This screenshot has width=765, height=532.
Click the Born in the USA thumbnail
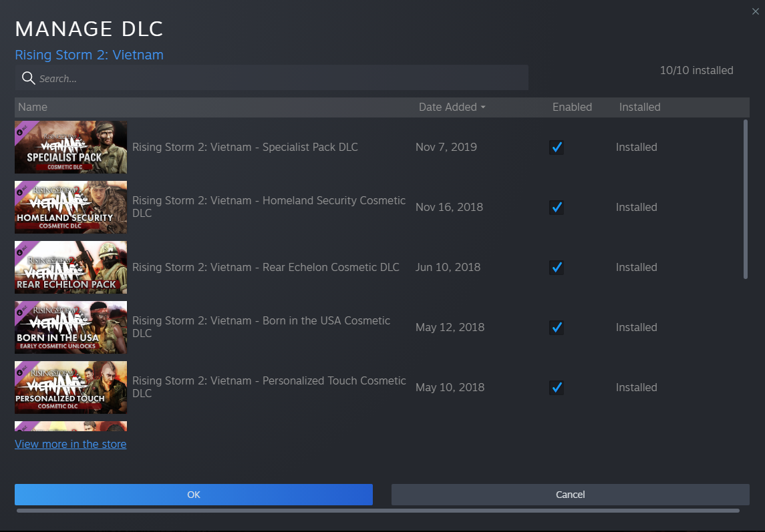tap(71, 327)
